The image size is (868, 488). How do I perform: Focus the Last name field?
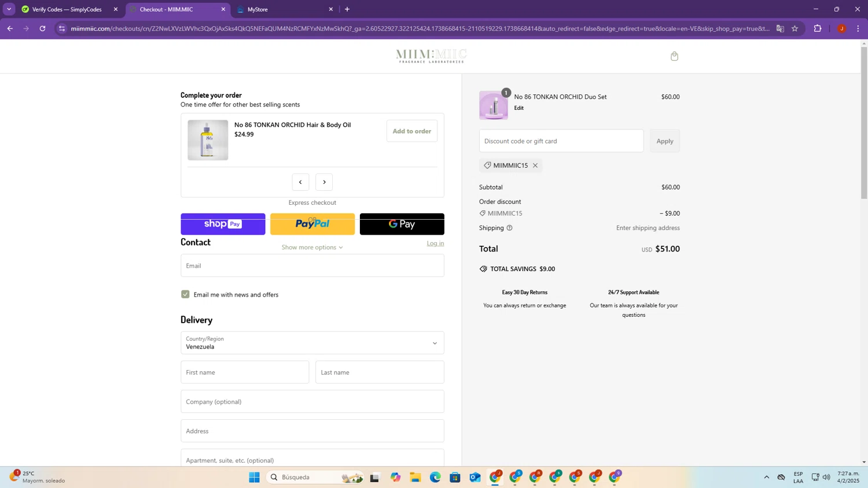point(380,372)
